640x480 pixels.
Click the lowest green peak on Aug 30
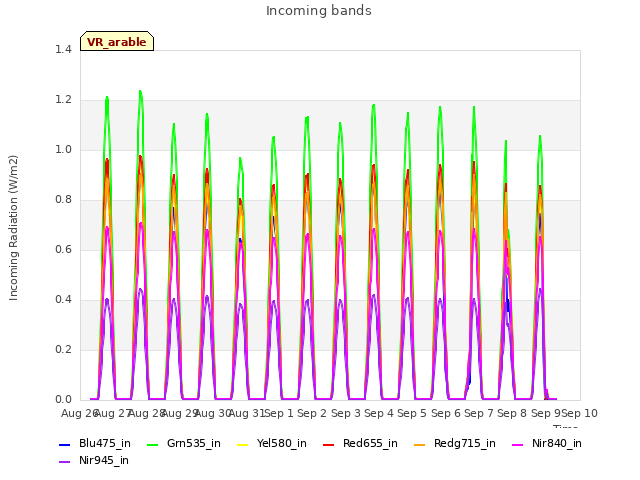click(240, 159)
